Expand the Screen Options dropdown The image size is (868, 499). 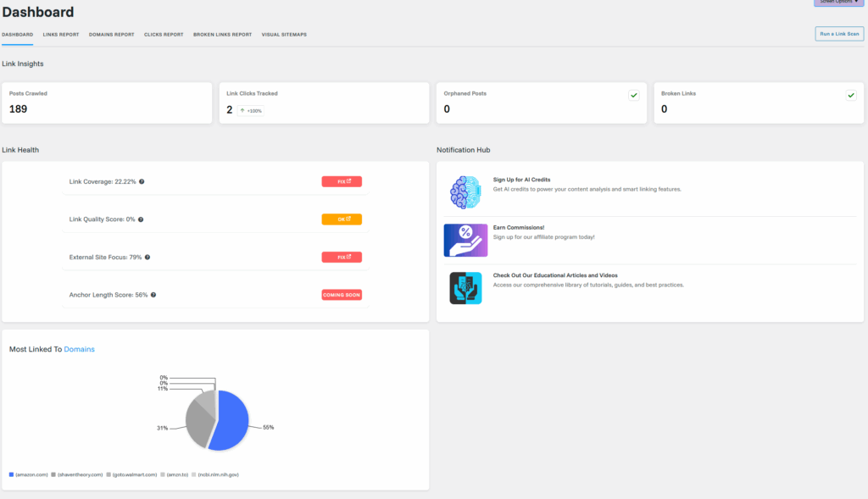pos(839,3)
